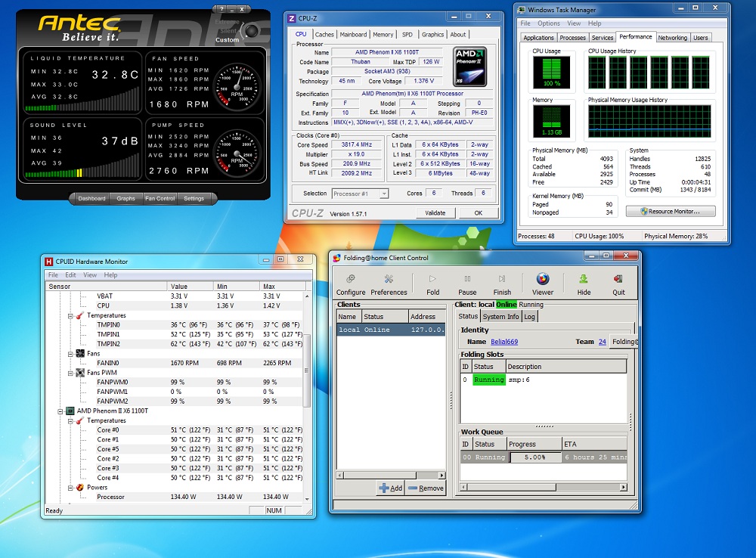Collapse the Fans node in Hardware Monitor

70,354
